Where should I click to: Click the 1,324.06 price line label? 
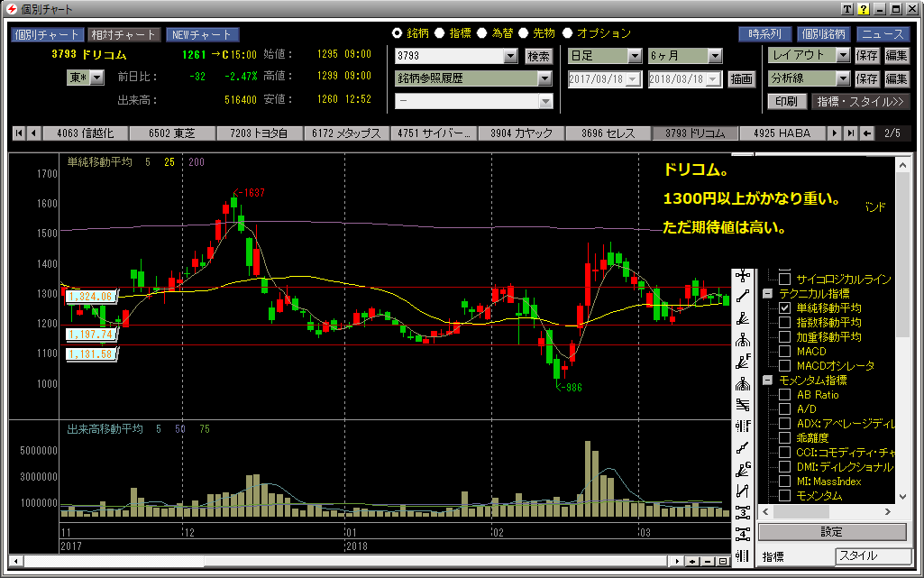91,297
